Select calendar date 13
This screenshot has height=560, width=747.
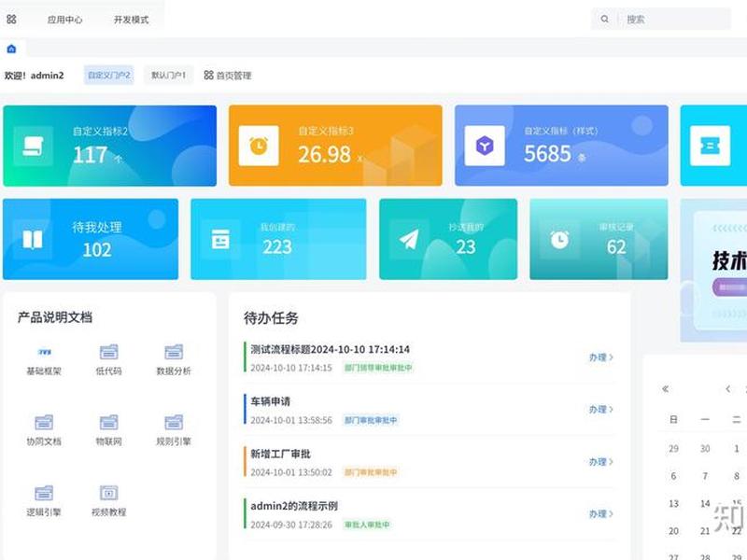(673, 504)
